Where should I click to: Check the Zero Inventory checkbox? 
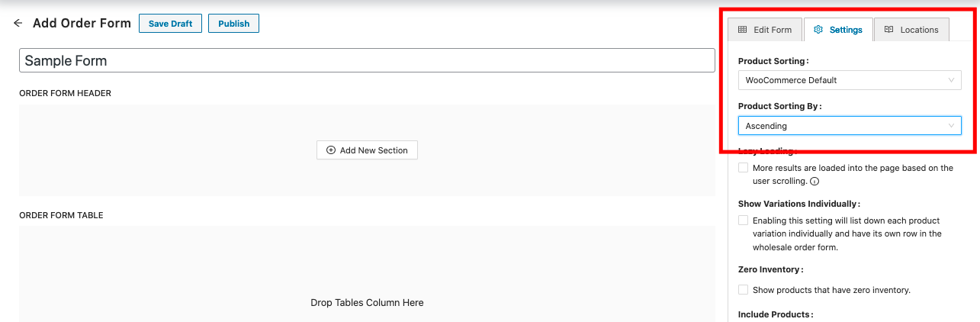(744, 290)
